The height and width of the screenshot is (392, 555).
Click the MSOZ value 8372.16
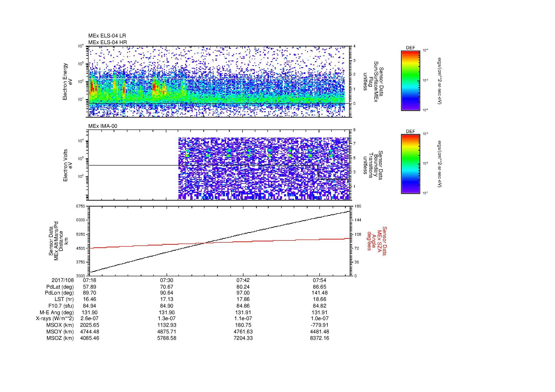tap(320, 338)
